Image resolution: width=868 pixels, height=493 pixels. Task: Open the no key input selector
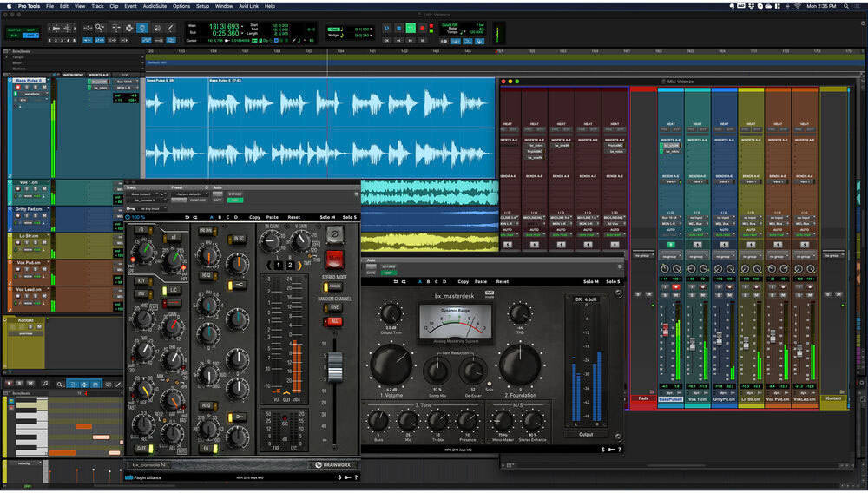149,209
